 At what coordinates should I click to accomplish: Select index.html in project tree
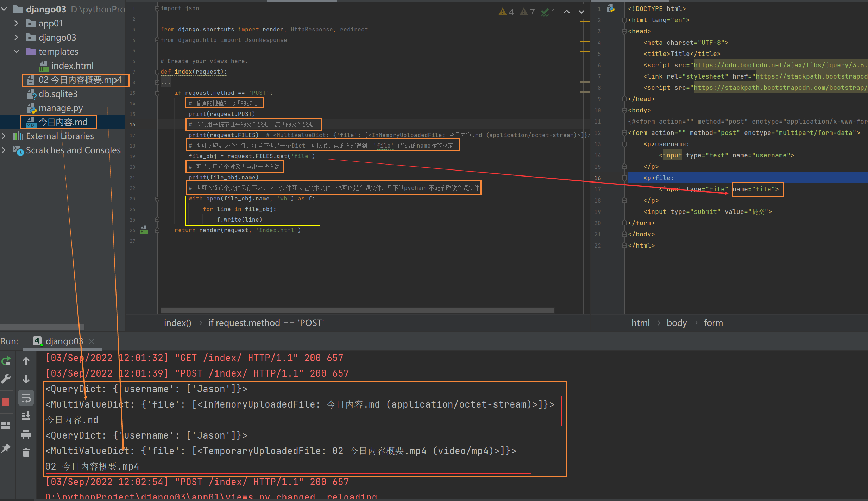coord(72,66)
